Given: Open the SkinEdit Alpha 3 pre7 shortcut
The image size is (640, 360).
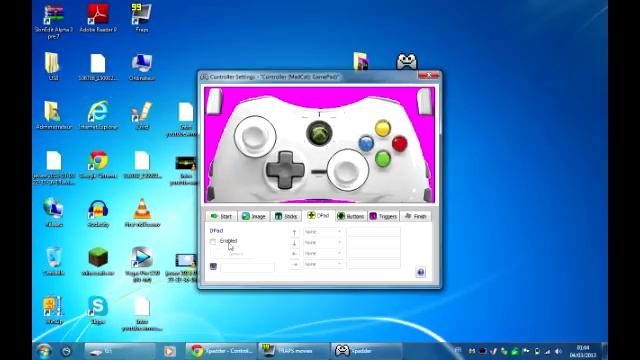Looking at the screenshot, I should tap(53, 21).
